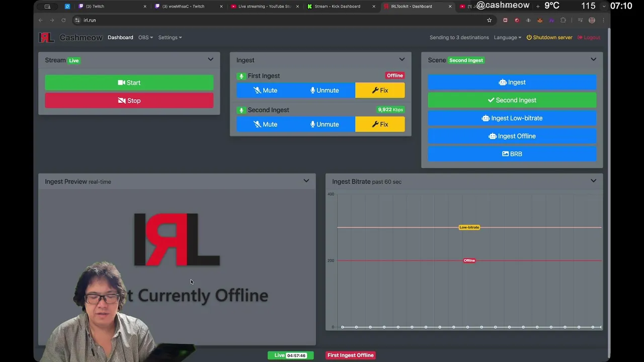Screen dimensions: 644x362
Task: Open the Settings dropdown menu
Action: click(x=170, y=38)
